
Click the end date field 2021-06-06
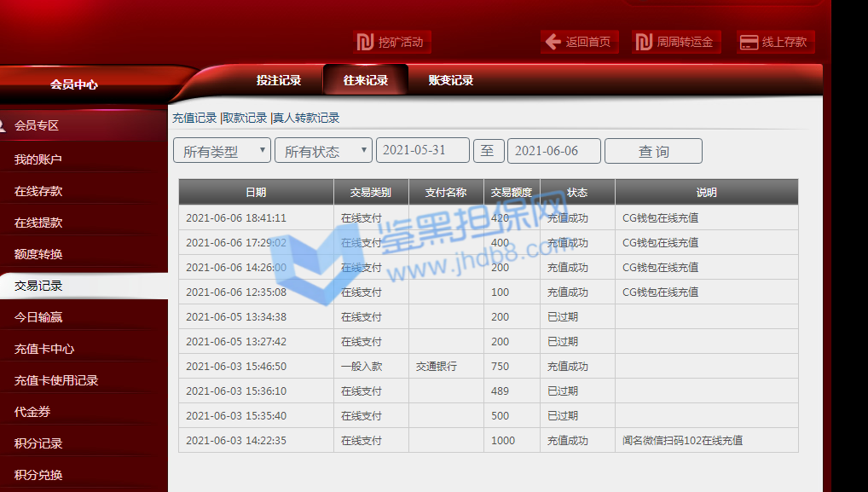point(553,151)
